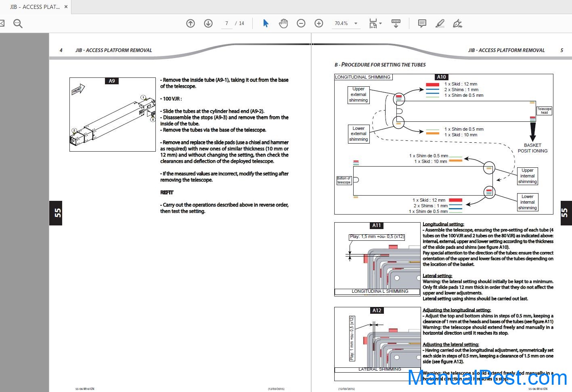Click the 'Bottom of telescope' label
Image resolution: width=572 pixels, height=392 pixels.
pyautogui.click(x=344, y=180)
